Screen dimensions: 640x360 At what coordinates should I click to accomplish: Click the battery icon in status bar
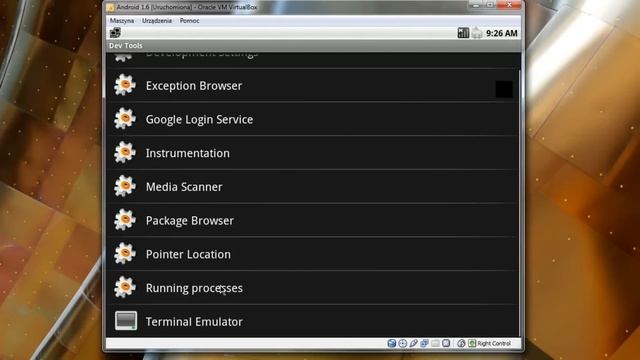click(x=477, y=33)
